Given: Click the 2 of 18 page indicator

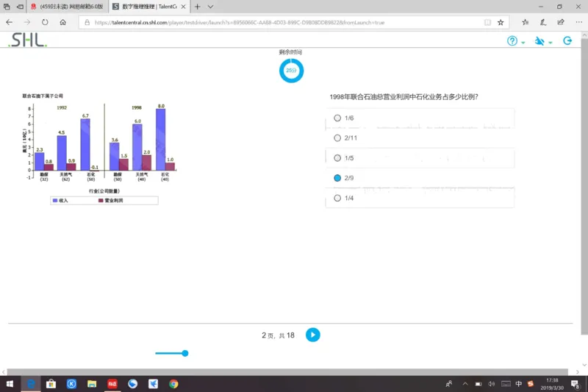Looking at the screenshot, I should (x=278, y=335).
